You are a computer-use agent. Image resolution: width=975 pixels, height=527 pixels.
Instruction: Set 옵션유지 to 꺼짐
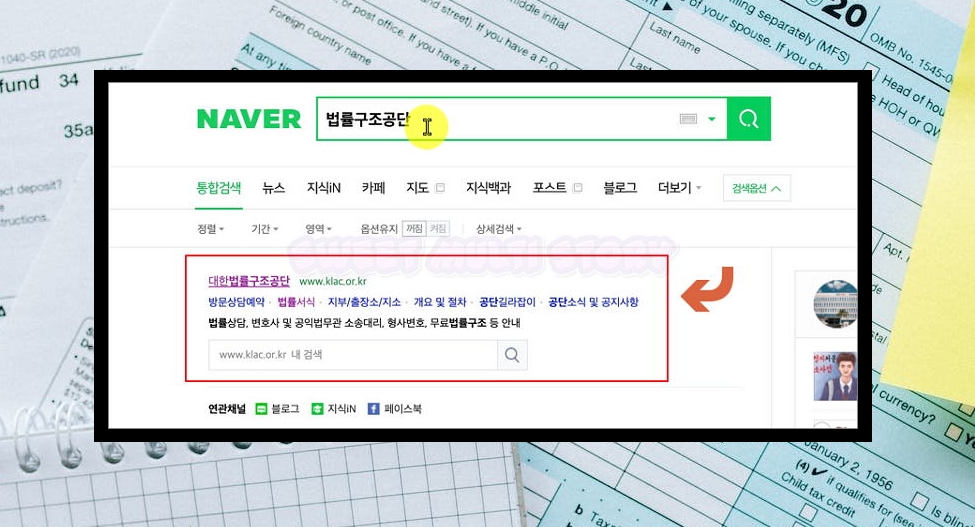[x=414, y=229]
